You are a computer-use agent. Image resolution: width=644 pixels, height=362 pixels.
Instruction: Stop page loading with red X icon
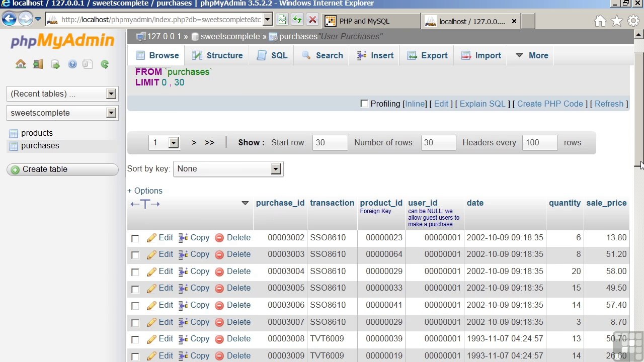(x=312, y=20)
